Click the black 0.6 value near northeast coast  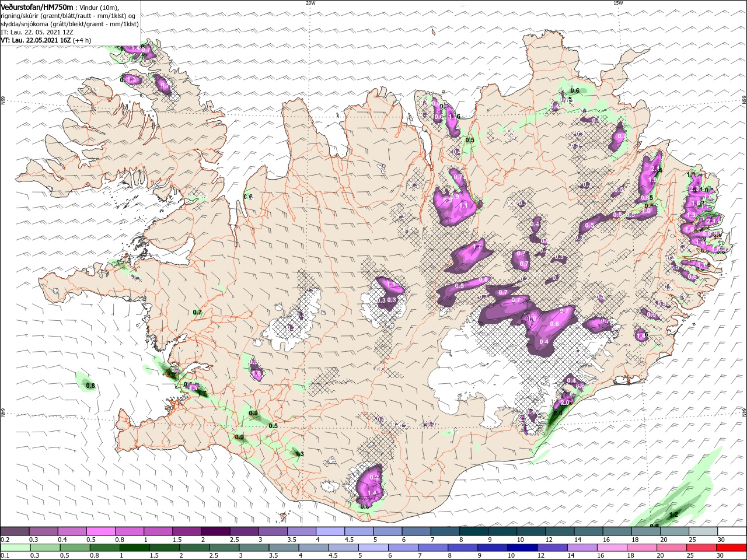coord(575,90)
